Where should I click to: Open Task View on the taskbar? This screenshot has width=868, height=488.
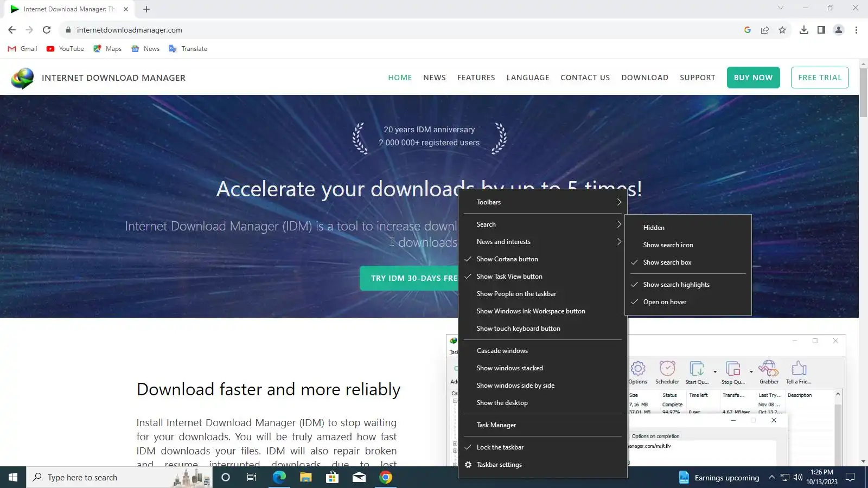(252, 477)
